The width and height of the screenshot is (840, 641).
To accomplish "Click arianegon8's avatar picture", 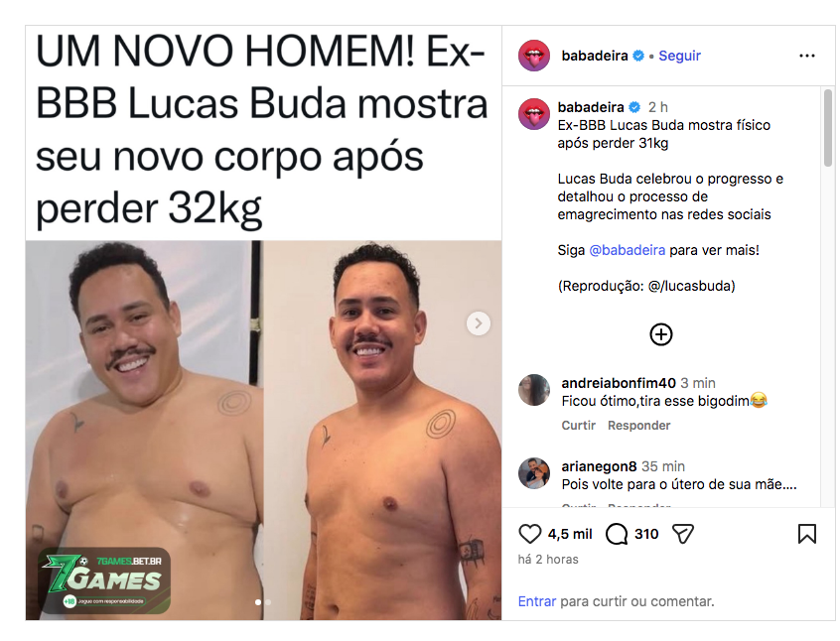I will 534,473.
